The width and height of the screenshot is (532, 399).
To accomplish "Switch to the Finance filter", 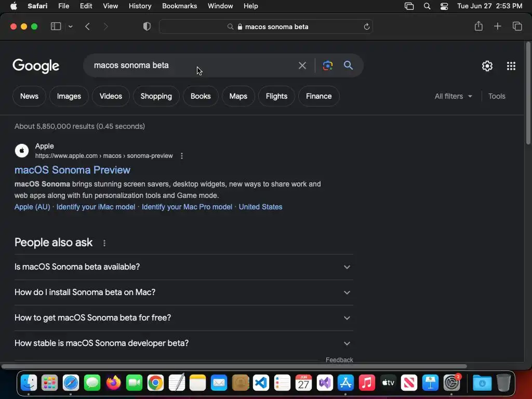I will point(318,96).
